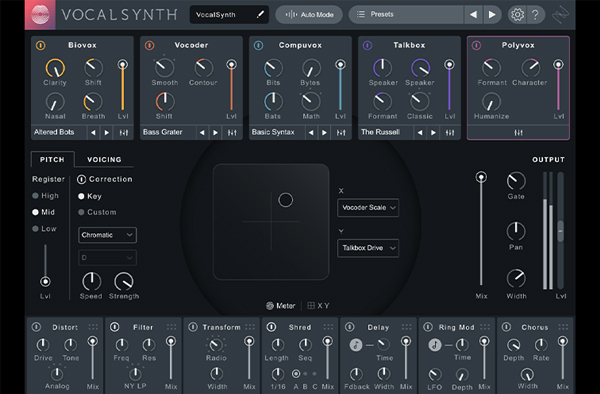Viewport: 600px width, 394px height.
Task: Select Custom correction mode
Action: click(97, 212)
